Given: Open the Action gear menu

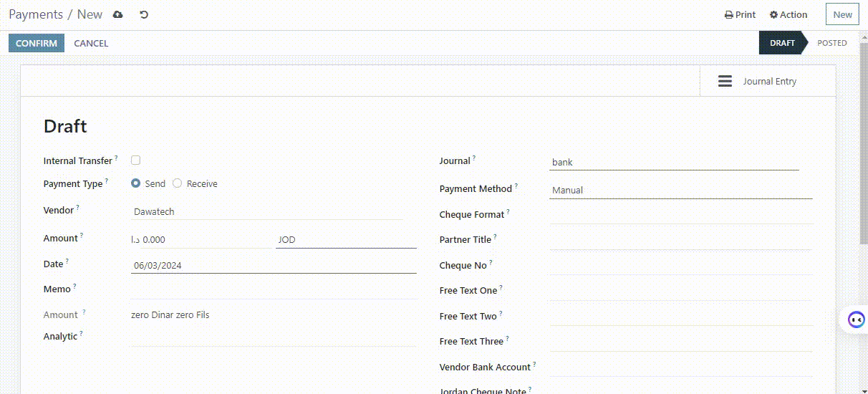Looking at the screenshot, I should point(788,14).
